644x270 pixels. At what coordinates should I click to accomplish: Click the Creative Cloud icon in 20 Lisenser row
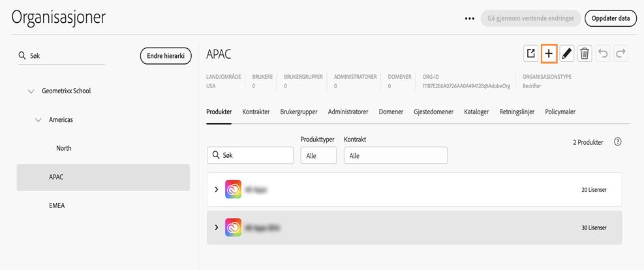click(234, 190)
